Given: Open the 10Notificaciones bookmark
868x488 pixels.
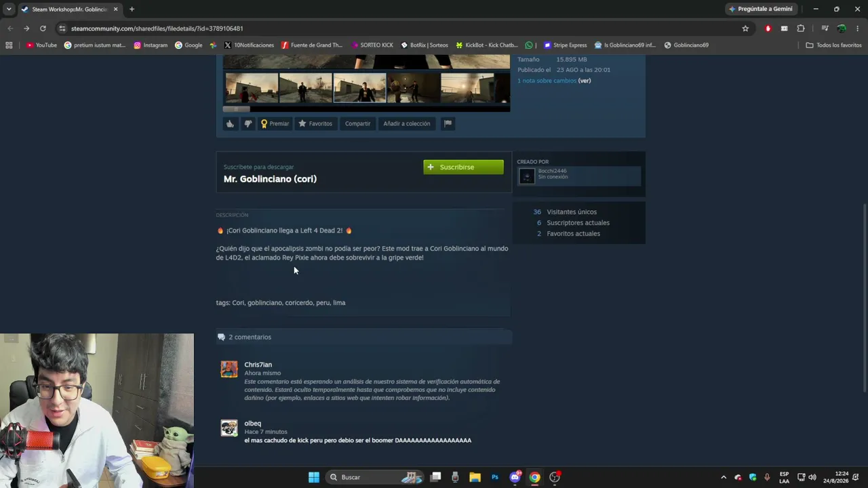Looking at the screenshot, I should [249, 45].
